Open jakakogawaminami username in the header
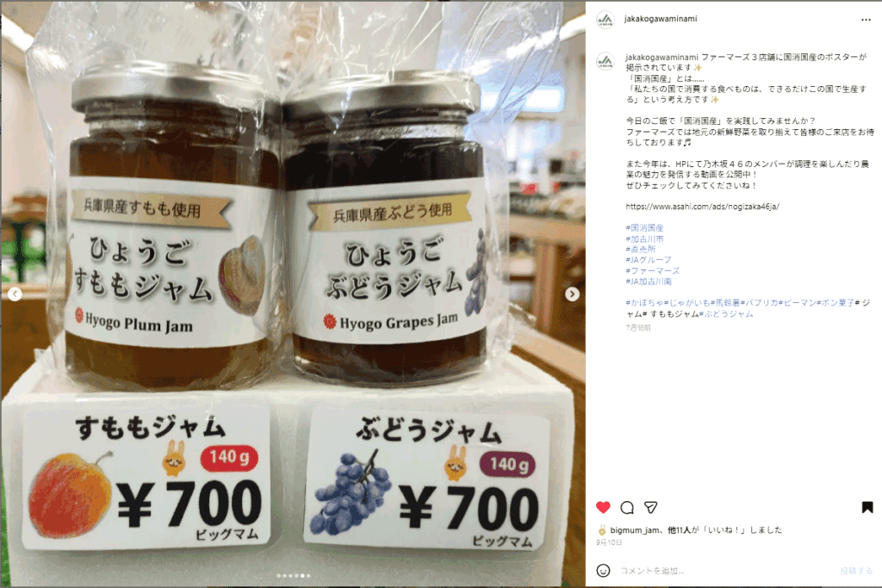This screenshot has width=882, height=588. point(661,19)
